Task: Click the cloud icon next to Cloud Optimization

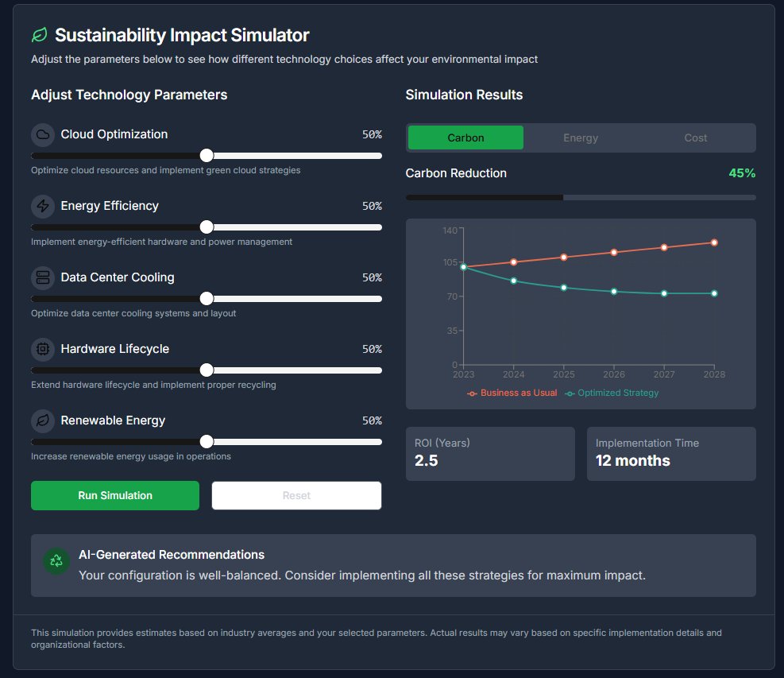Action: point(43,134)
